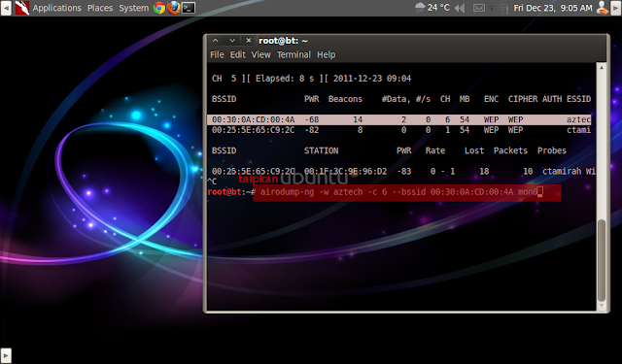
Task: Click panel hide arrow at top right
Action: (616, 8)
